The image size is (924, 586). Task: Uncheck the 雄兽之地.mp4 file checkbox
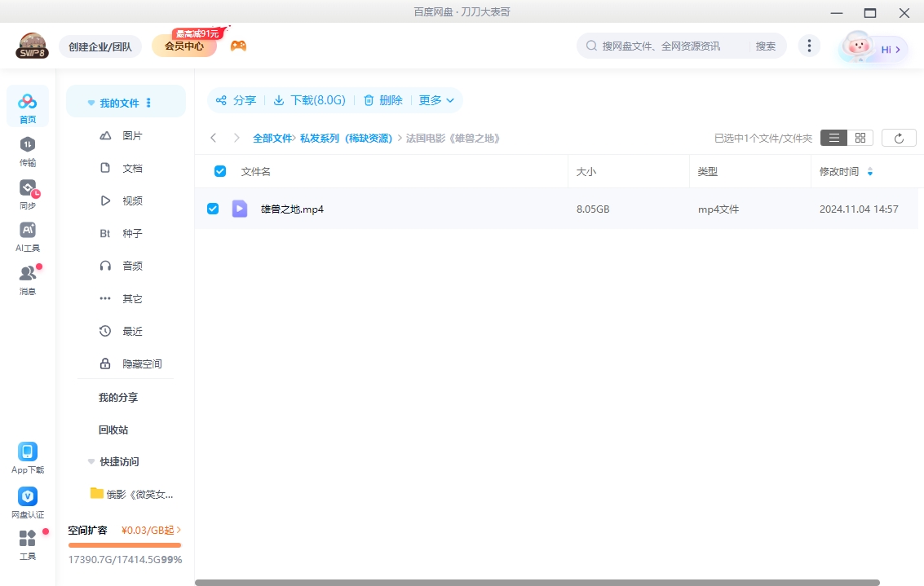point(213,209)
